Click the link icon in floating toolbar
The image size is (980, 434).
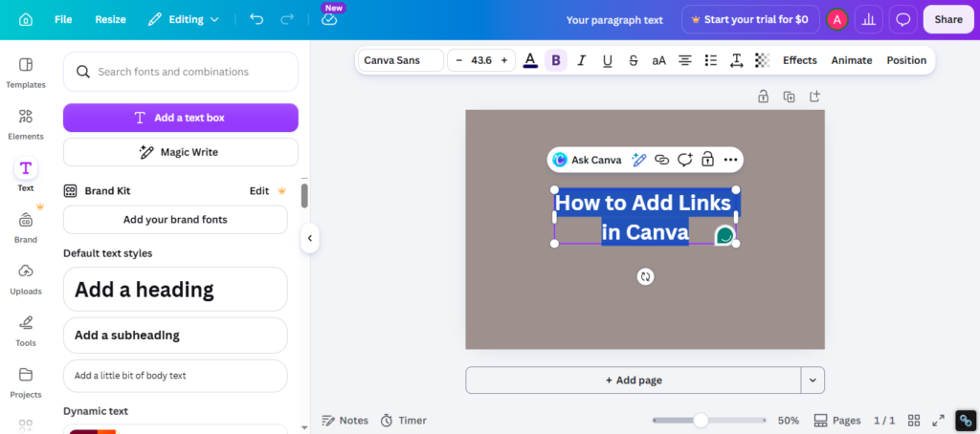pyautogui.click(x=661, y=160)
